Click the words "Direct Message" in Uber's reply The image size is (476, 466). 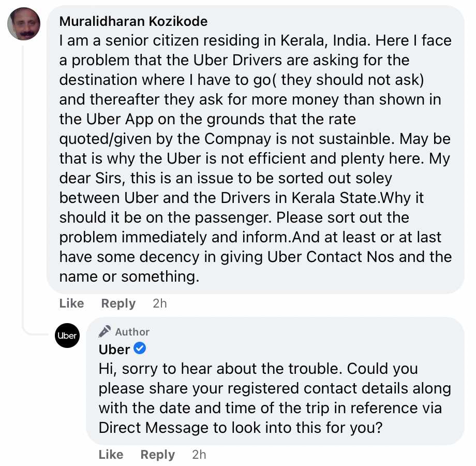point(150,428)
